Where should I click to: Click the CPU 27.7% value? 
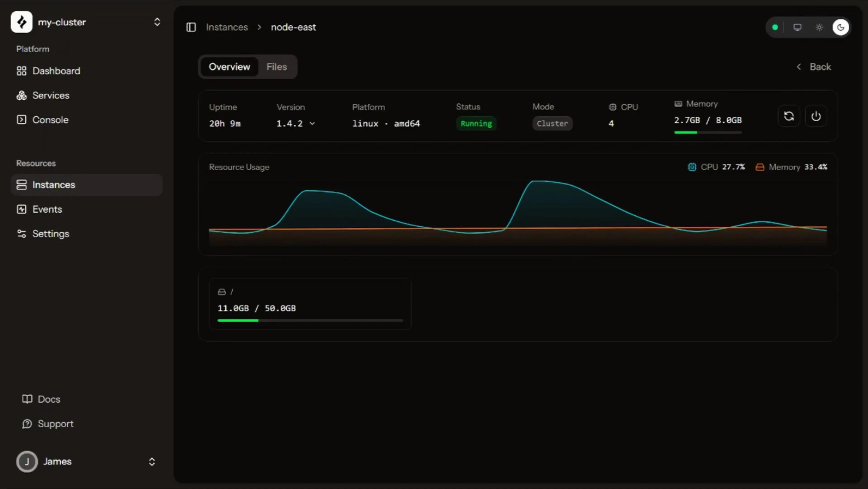(x=734, y=167)
